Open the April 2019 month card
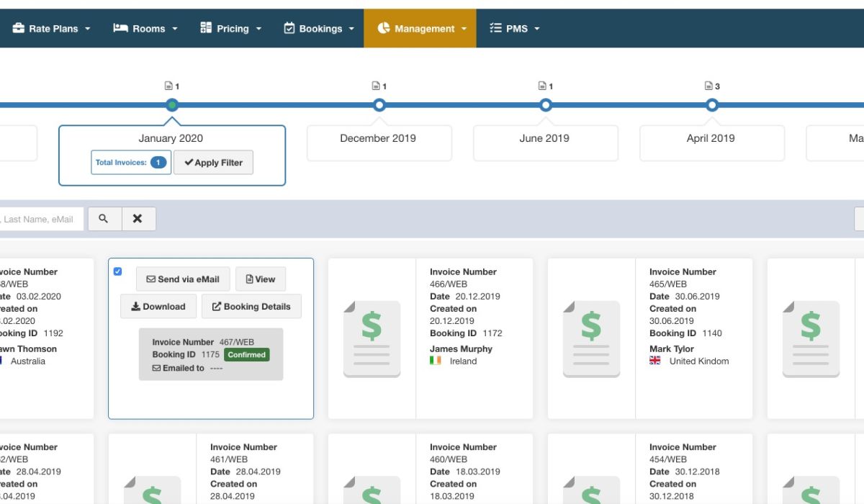 712,143
